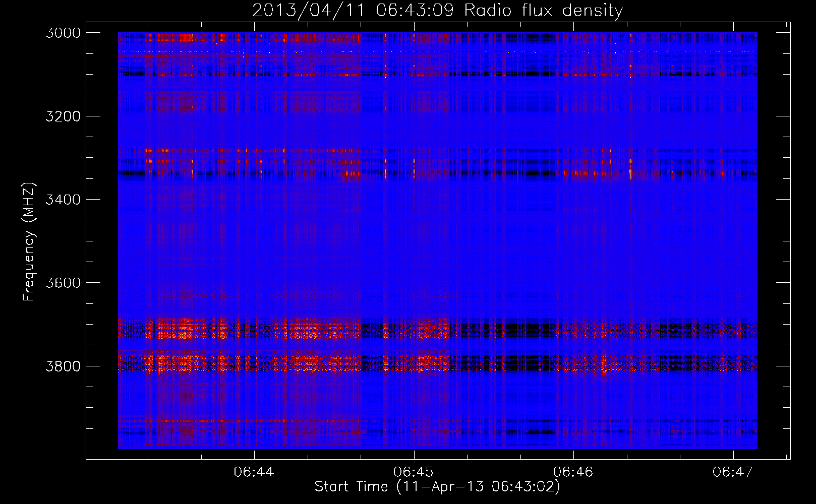
Task: Click the 3600 frequency tick label
Action: [x=63, y=283]
